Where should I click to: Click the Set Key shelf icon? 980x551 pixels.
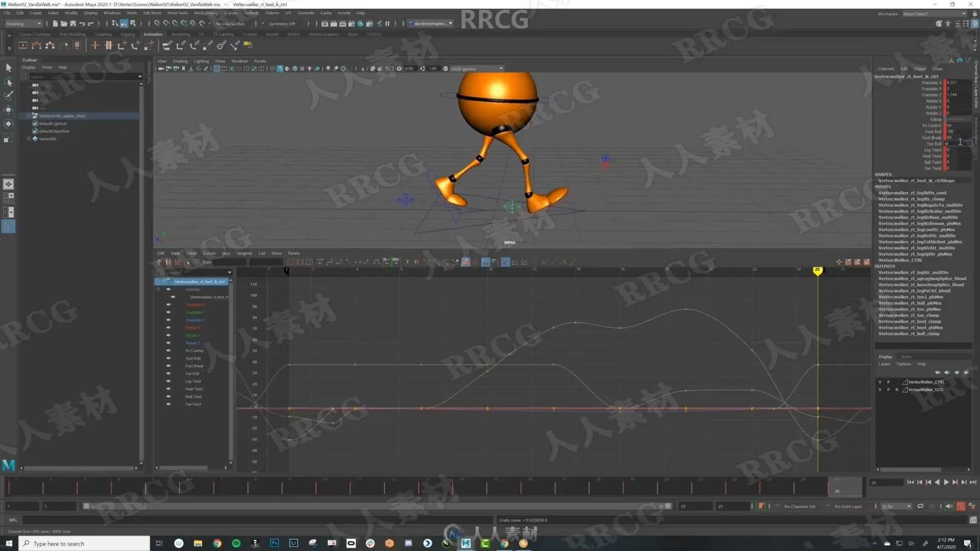pyautogui.click(x=95, y=45)
